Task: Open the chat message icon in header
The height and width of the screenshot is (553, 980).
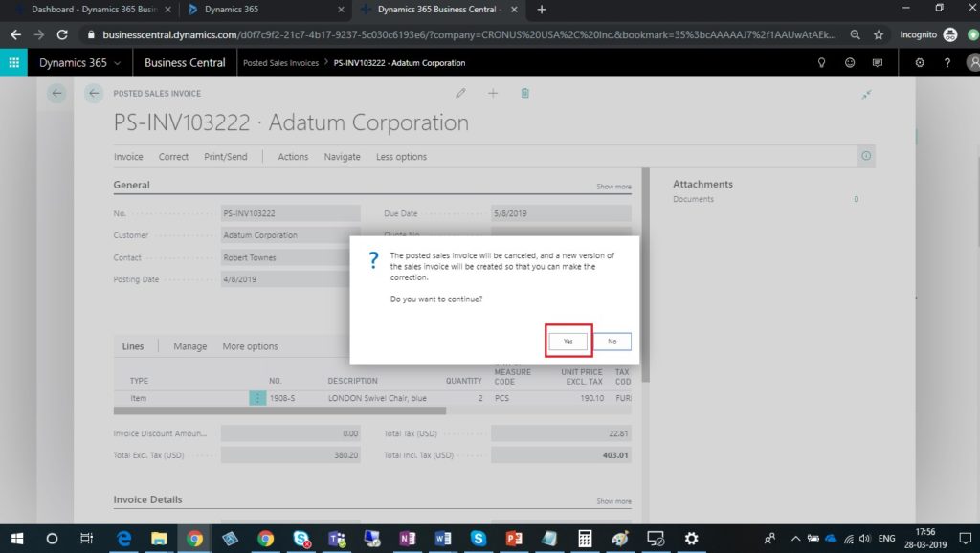Action: click(x=878, y=62)
